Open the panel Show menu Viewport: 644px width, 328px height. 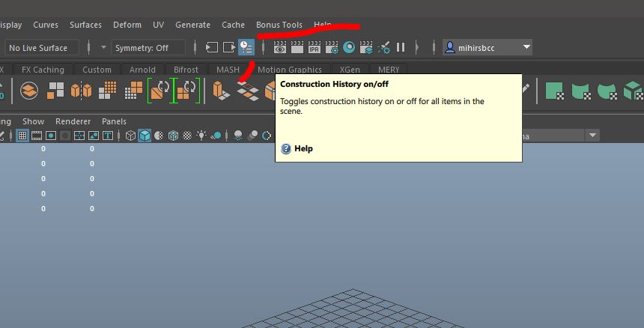tap(33, 121)
